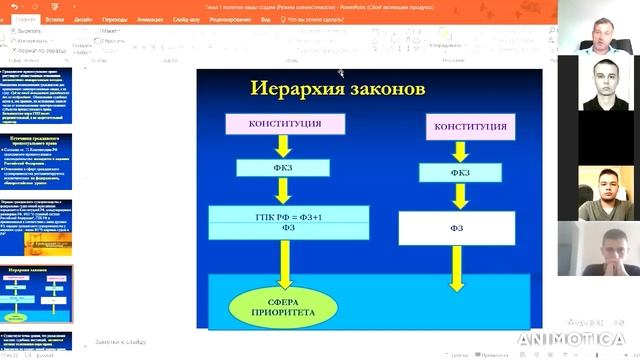Open the Макет layout dropdown
The height and width of the screenshot is (360, 640).
[107, 31]
